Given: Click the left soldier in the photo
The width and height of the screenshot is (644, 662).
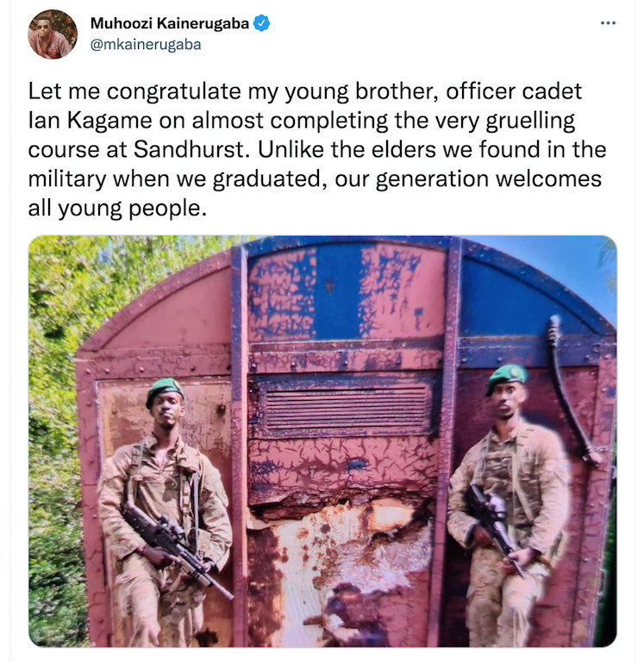Looking at the screenshot, I should (x=165, y=511).
